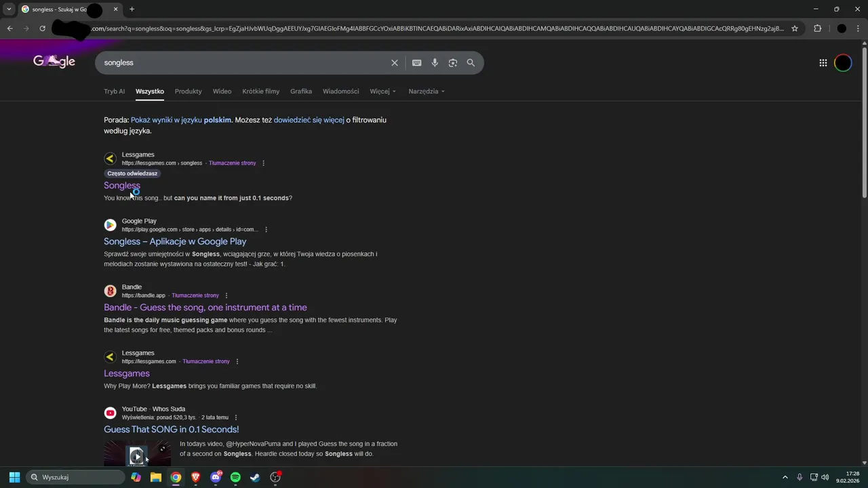Screen dimensions: 868x488
Task: Switch to Tryb AI tab
Action: (114, 91)
